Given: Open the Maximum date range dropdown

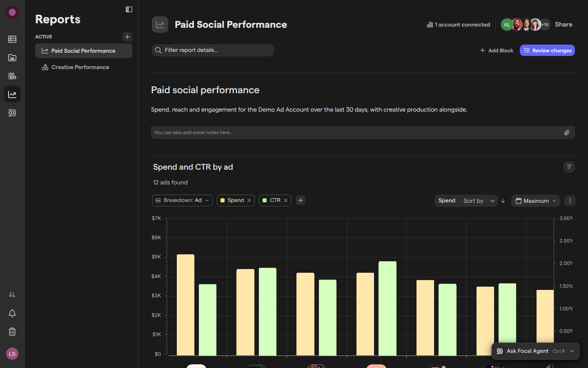Looking at the screenshot, I should pyautogui.click(x=536, y=201).
